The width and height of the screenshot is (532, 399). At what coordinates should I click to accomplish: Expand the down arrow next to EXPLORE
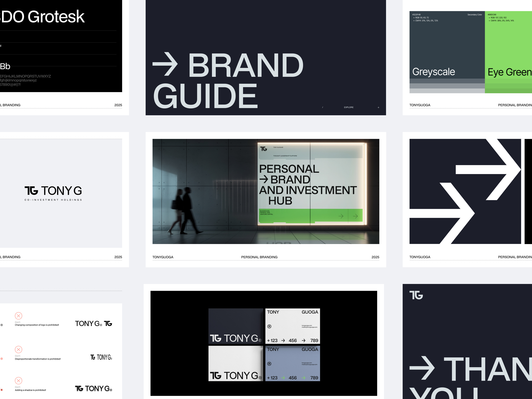click(378, 108)
